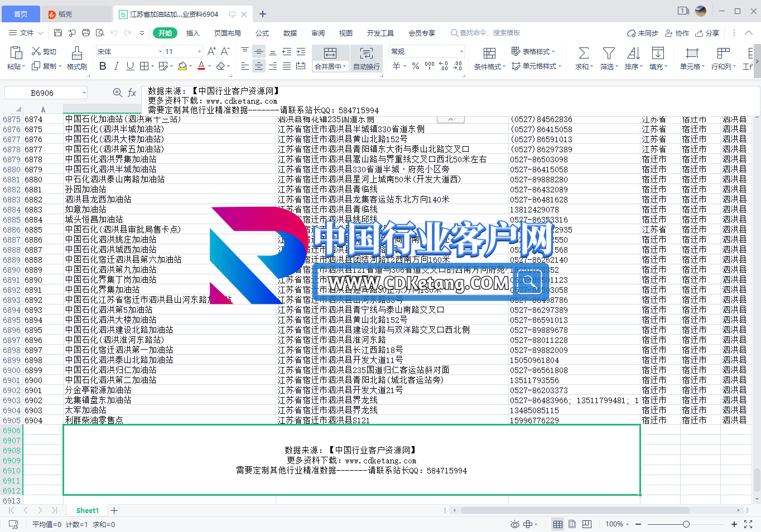Adjust the zoom slider handle in status bar
The height and width of the screenshot is (532, 761).
coord(686,524)
